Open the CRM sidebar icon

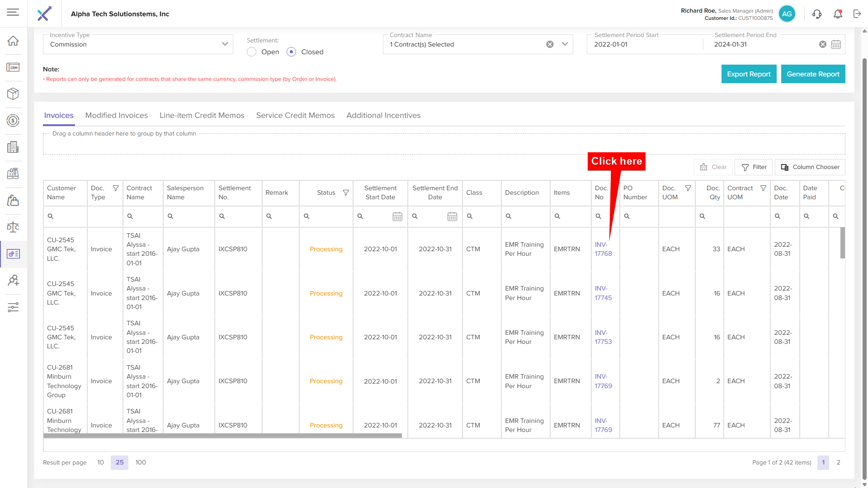pos(13,67)
